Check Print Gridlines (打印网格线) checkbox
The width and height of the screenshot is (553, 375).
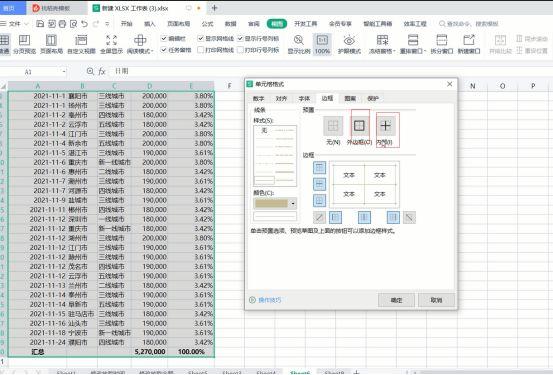pyautogui.click(x=201, y=50)
